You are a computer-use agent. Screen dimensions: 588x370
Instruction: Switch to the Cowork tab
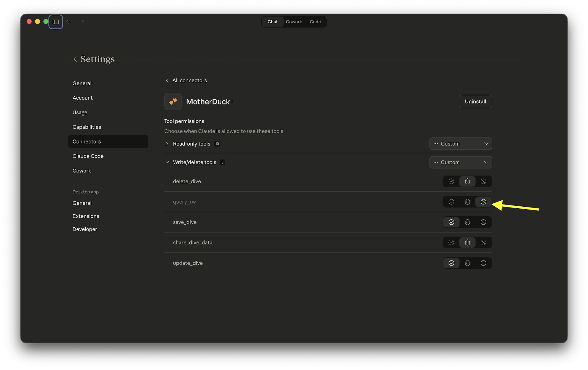294,22
